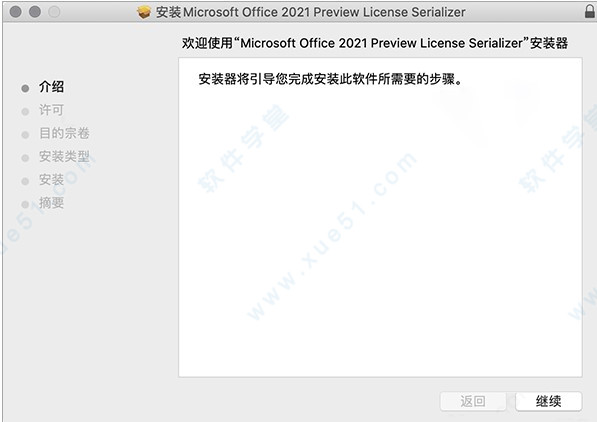This screenshot has width=597, height=422.
Task: Select the 介绍 step in sidebar
Action: [x=51, y=87]
